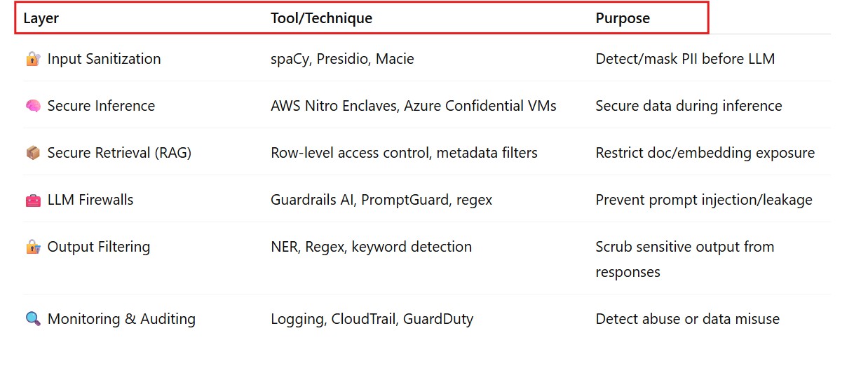Click Logging, CloudTrail, GuardDuty cell

372,319
